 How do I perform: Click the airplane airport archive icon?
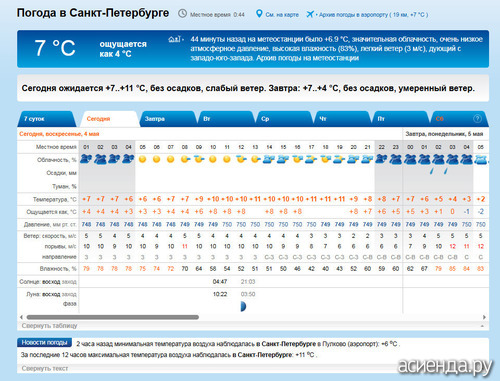310,14
